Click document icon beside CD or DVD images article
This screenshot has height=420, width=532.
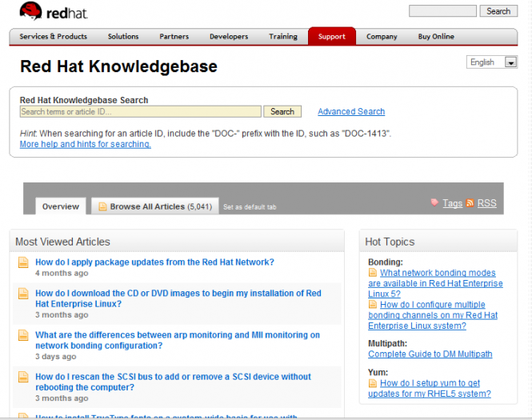[23, 294]
